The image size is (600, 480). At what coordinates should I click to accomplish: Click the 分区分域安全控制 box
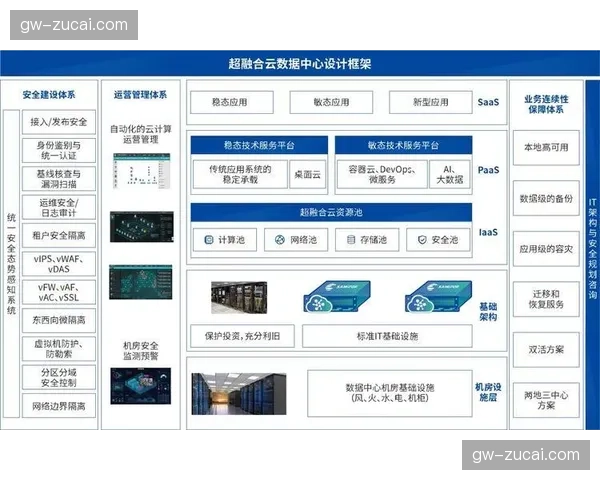click(x=59, y=377)
